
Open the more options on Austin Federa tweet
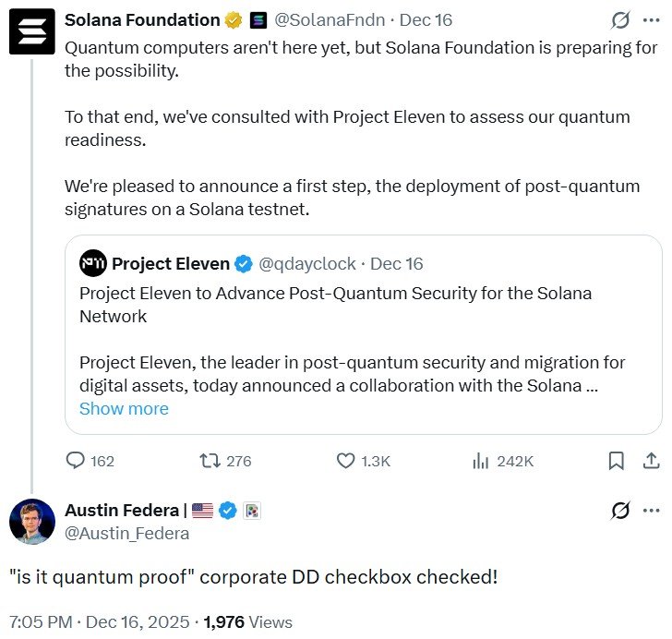(x=651, y=510)
